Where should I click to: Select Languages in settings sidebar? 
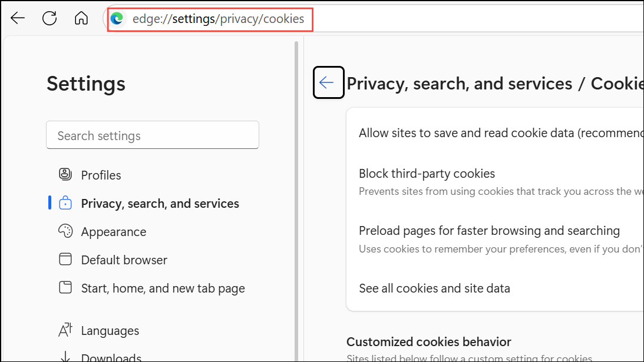click(110, 331)
